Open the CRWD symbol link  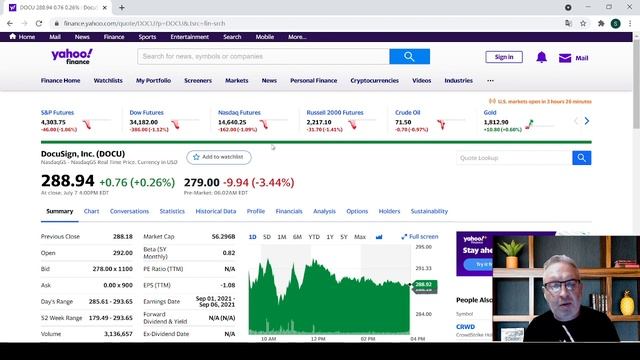(465, 327)
